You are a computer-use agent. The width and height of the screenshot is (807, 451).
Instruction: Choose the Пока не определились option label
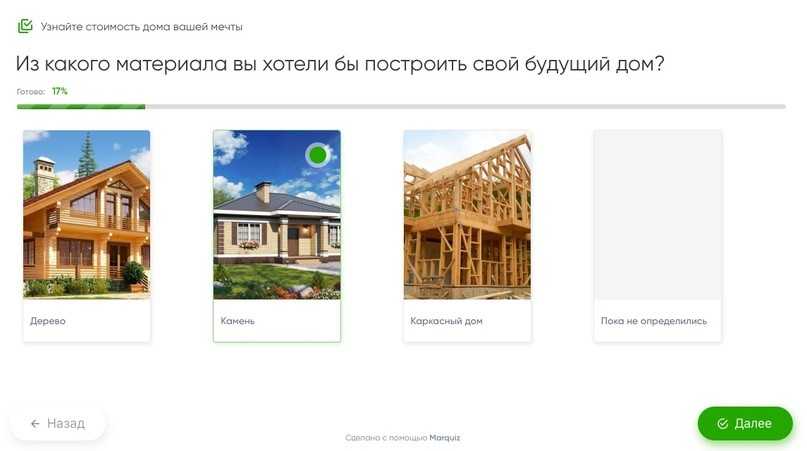(653, 321)
